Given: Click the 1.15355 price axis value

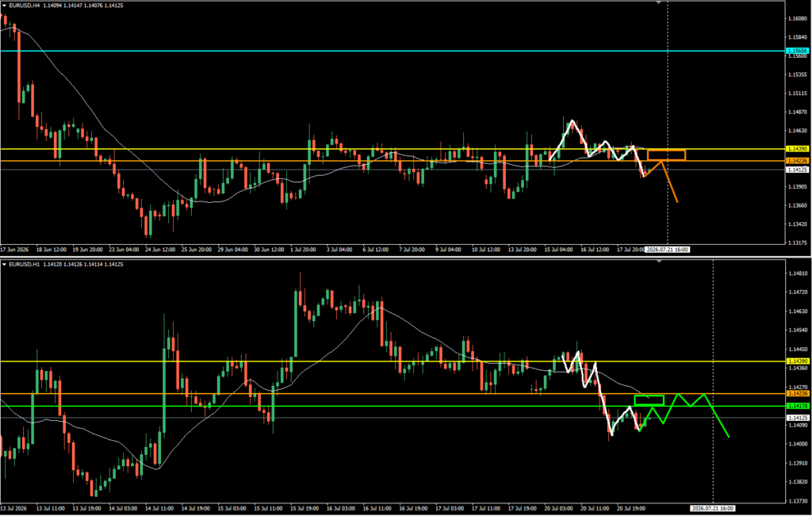Looking at the screenshot, I should 798,75.
